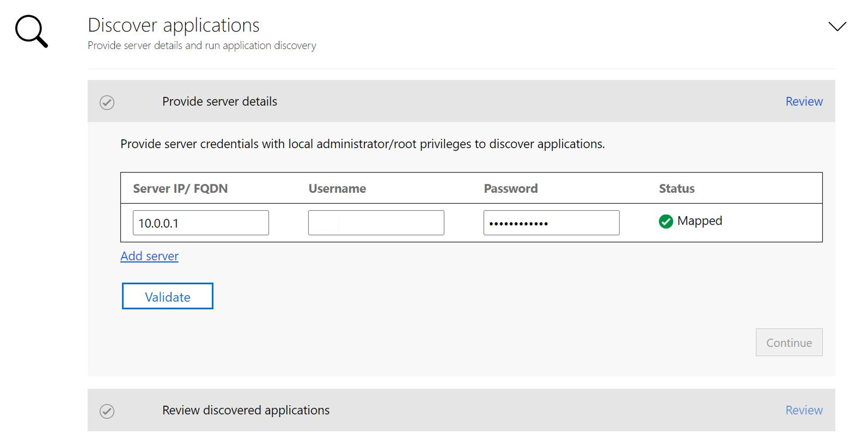Image resolution: width=868 pixels, height=446 pixels.
Task: Click the Add server link
Action: [x=149, y=255]
